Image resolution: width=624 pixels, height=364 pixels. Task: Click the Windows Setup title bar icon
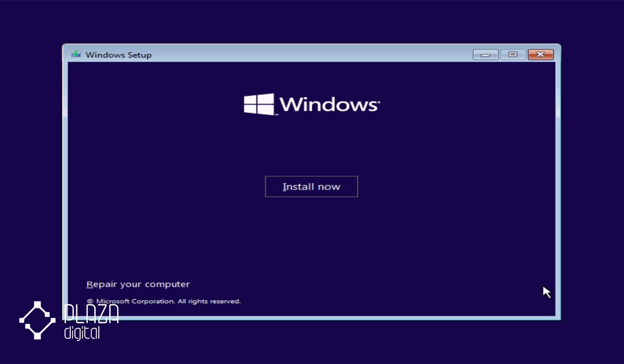pyautogui.click(x=76, y=54)
